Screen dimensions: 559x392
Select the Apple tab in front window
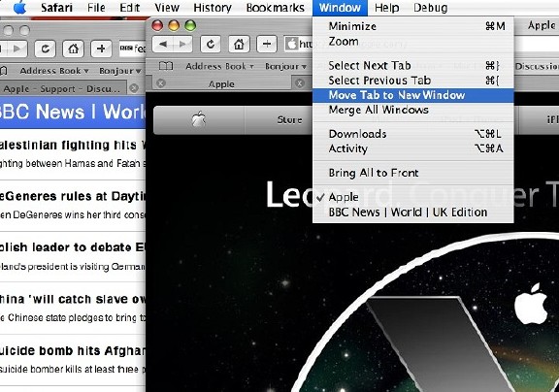click(x=221, y=84)
